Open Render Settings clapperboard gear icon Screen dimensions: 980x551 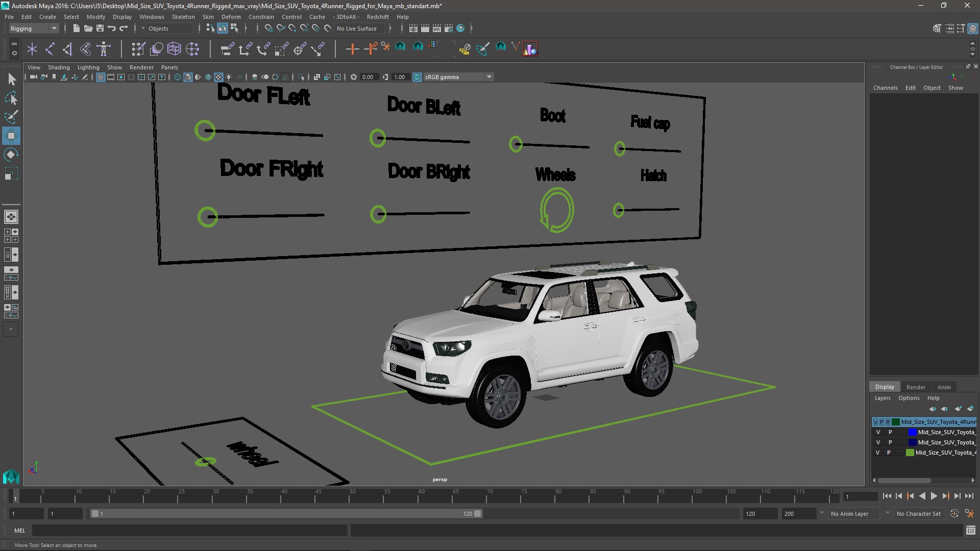448,29
